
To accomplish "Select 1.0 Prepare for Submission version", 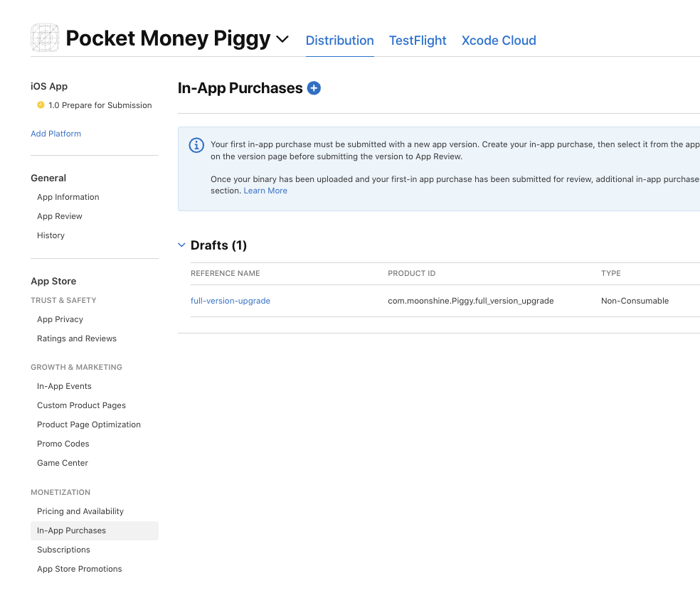I will (x=100, y=105).
